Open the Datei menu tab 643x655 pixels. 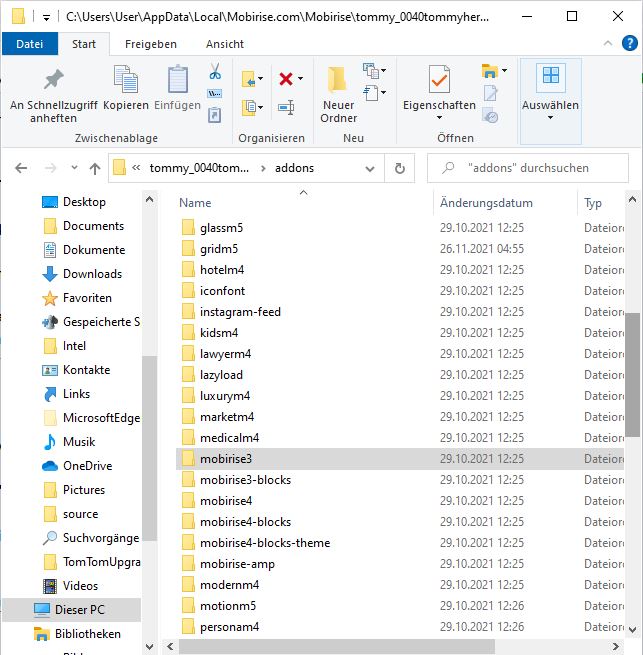pyautogui.click(x=30, y=44)
